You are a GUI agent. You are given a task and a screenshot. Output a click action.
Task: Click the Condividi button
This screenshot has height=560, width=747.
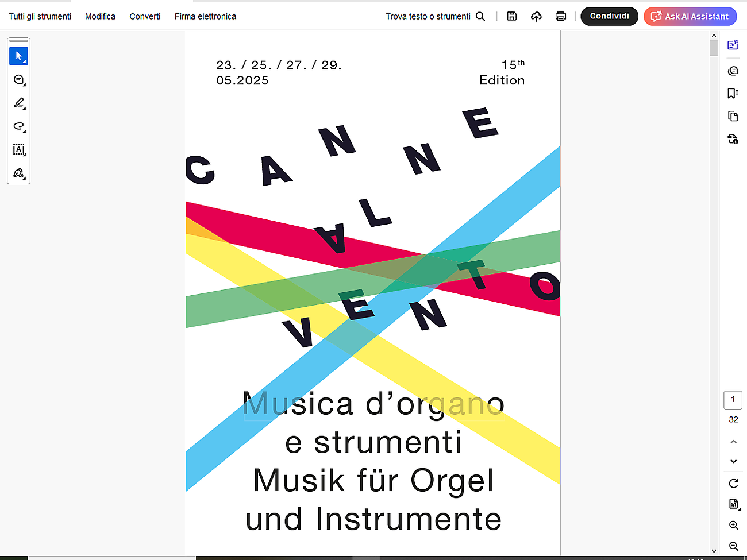click(x=609, y=16)
